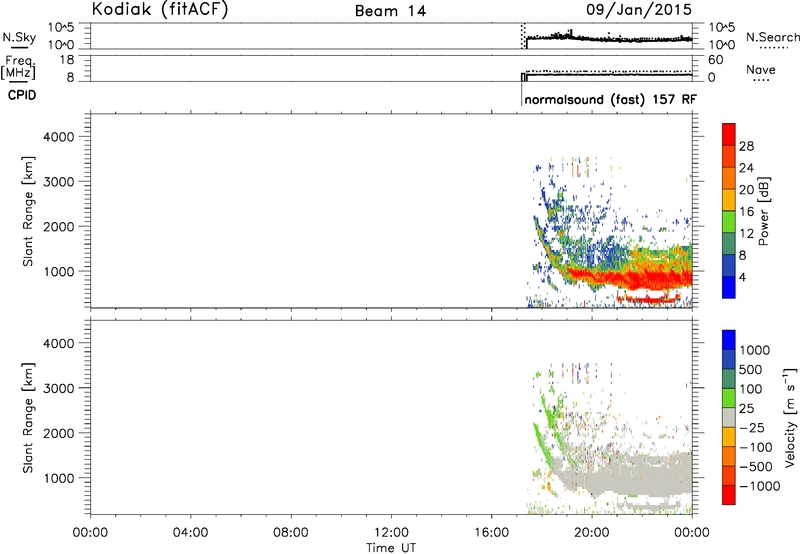
Task: Click the '12:00' time tick label
Action: tap(391, 533)
